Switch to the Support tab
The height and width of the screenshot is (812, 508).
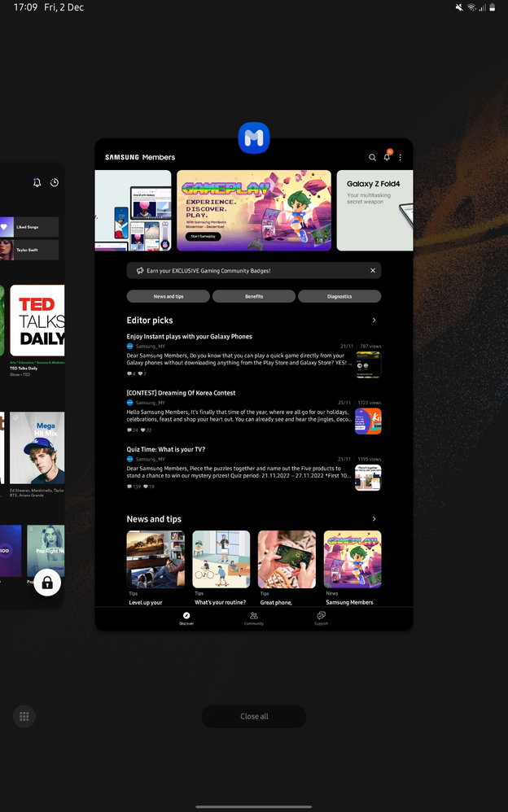point(321,618)
